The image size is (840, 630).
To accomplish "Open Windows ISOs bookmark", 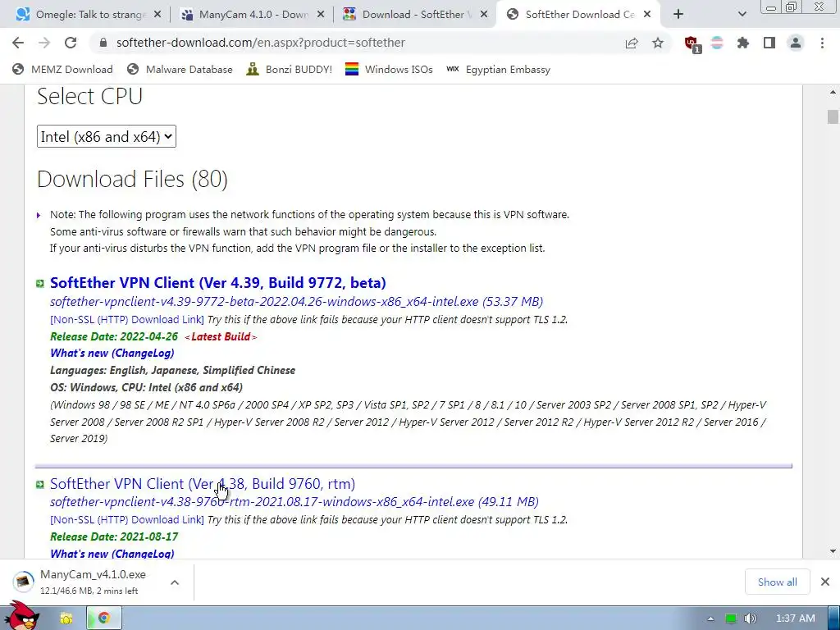I will (x=389, y=69).
